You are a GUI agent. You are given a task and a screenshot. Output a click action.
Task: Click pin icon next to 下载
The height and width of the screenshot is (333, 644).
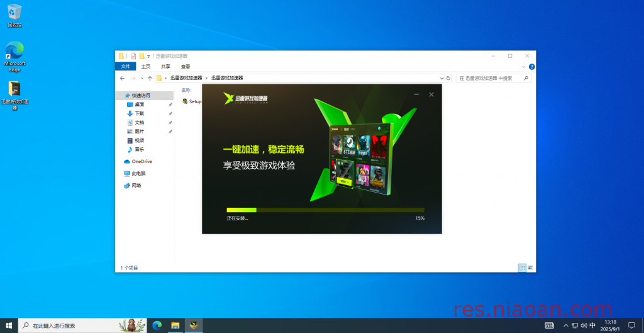tap(170, 113)
